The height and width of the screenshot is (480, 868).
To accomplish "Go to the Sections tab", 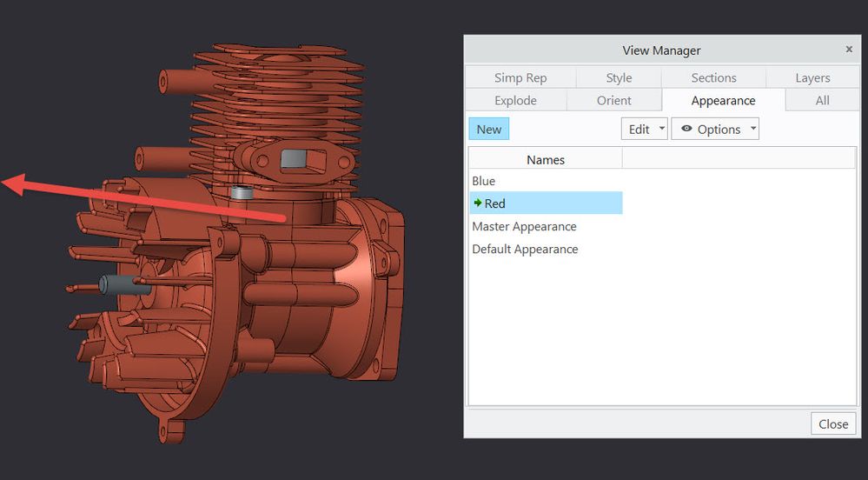I will pyautogui.click(x=713, y=77).
